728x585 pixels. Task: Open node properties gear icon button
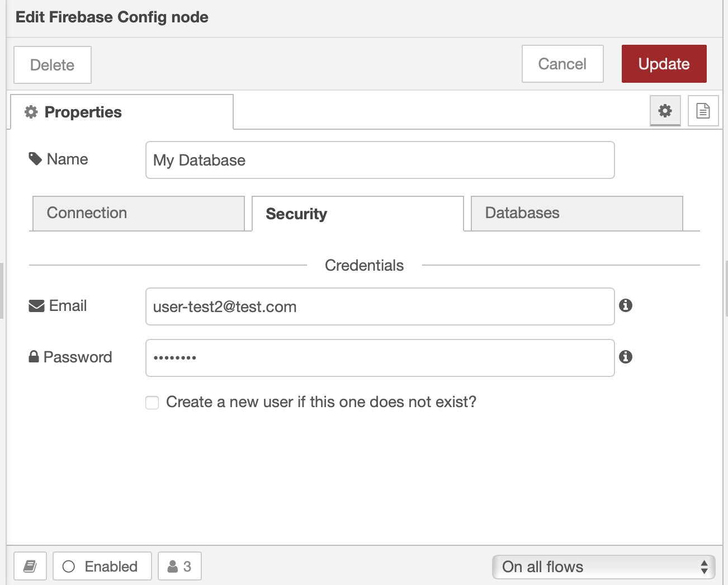coord(665,110)
